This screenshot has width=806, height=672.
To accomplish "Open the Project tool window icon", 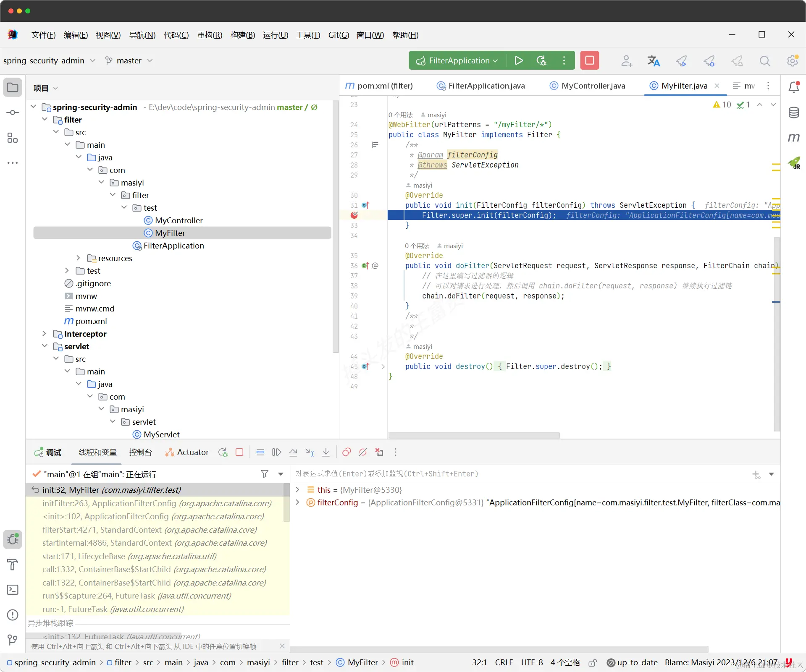I will pyautogui.click(x=13, y=87).
